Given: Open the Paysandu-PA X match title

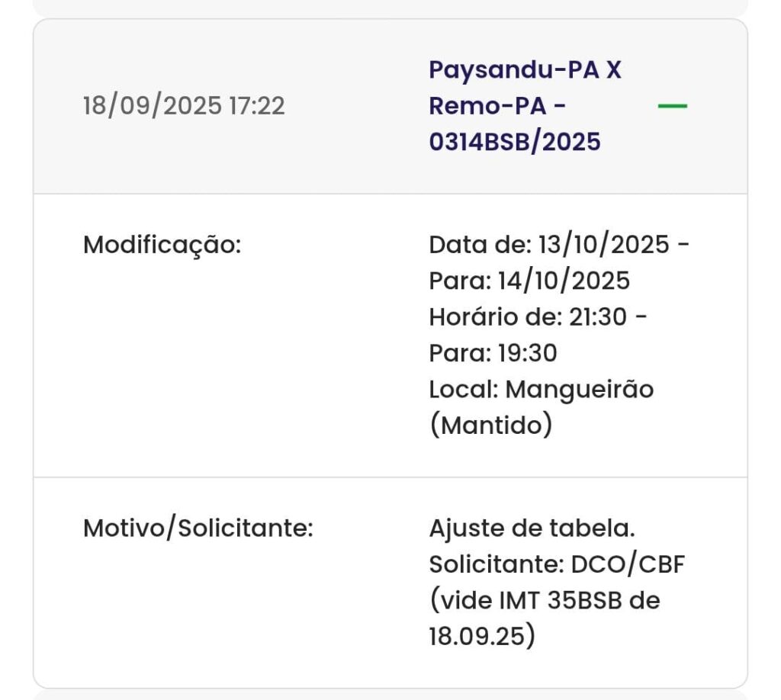Looking at the screenshot, I should [x=525, y=70].
